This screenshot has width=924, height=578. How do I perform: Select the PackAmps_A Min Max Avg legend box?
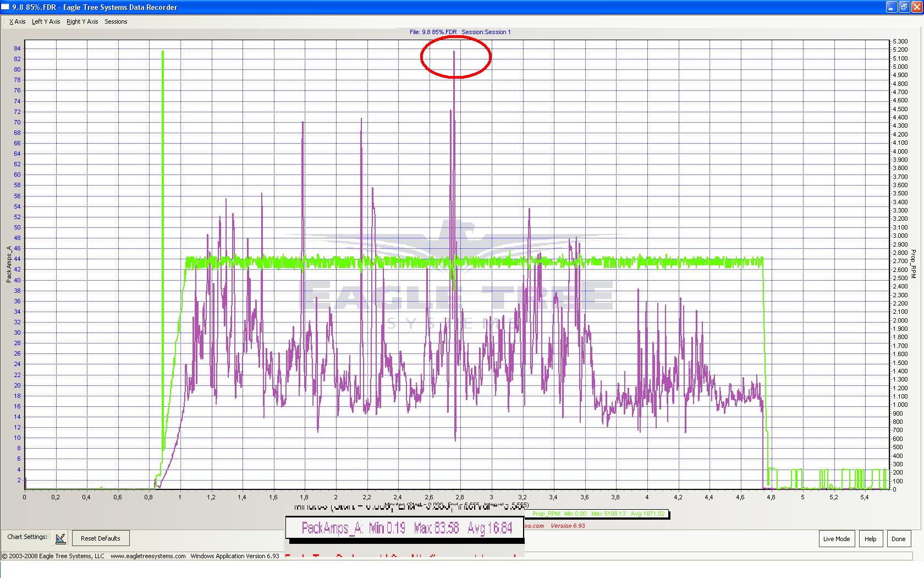click(x=405, y=528)
